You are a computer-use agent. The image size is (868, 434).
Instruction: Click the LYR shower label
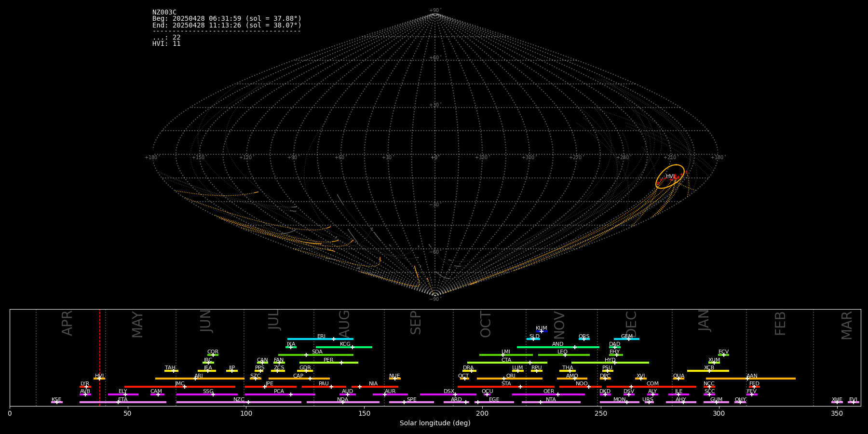[x=85, y=384]
